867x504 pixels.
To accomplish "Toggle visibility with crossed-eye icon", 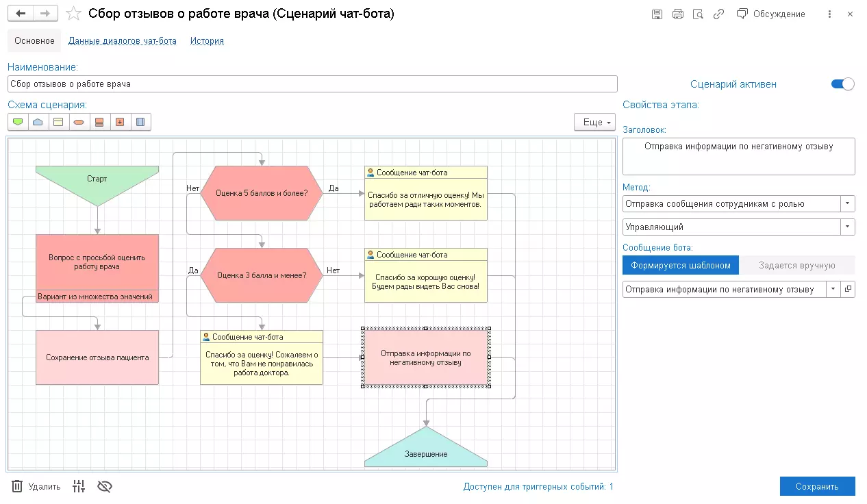I will coord(104,487).
